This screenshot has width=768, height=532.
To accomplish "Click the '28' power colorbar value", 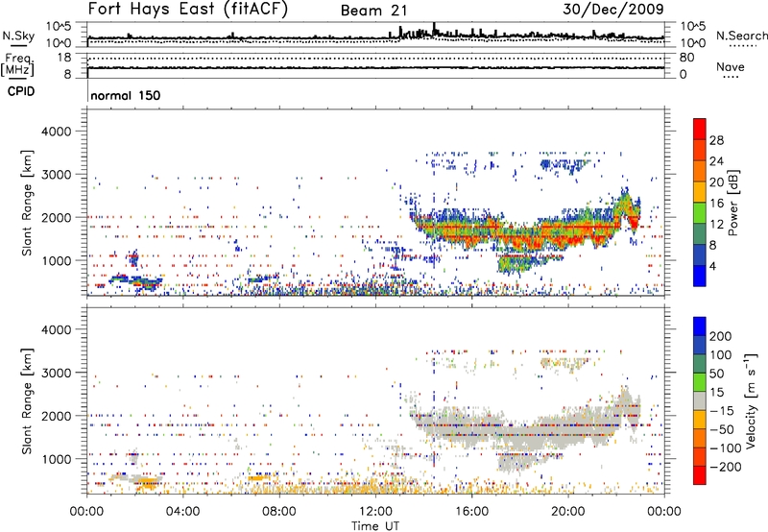I will tap(716, 140).
